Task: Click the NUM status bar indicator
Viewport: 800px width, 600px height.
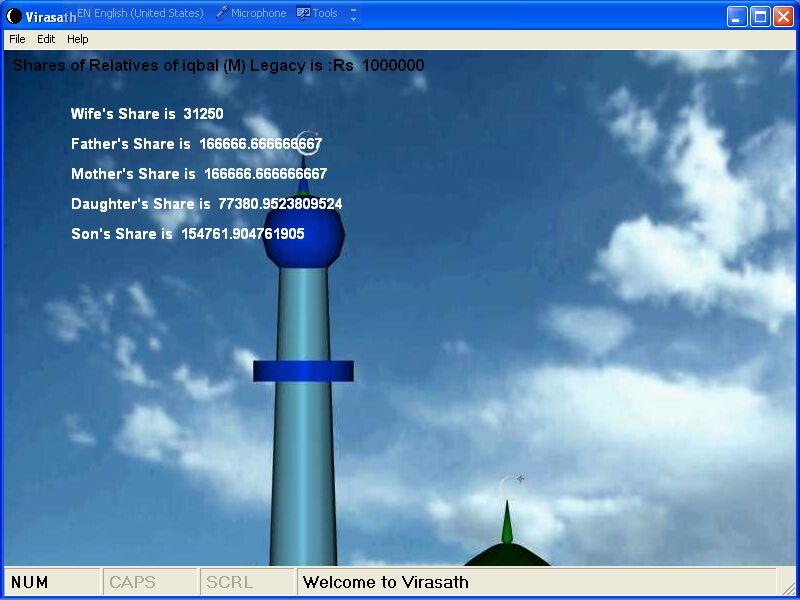Action: 30,582
